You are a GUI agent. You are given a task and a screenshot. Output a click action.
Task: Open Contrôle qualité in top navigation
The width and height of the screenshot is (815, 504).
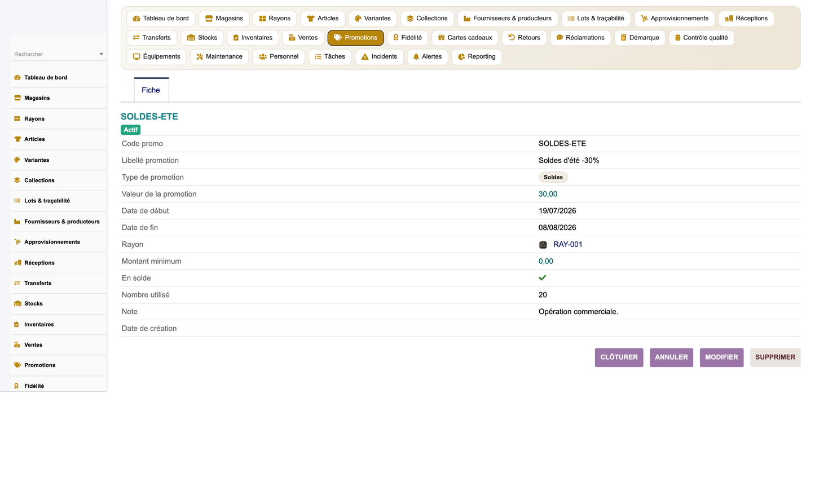click(701, 38)
